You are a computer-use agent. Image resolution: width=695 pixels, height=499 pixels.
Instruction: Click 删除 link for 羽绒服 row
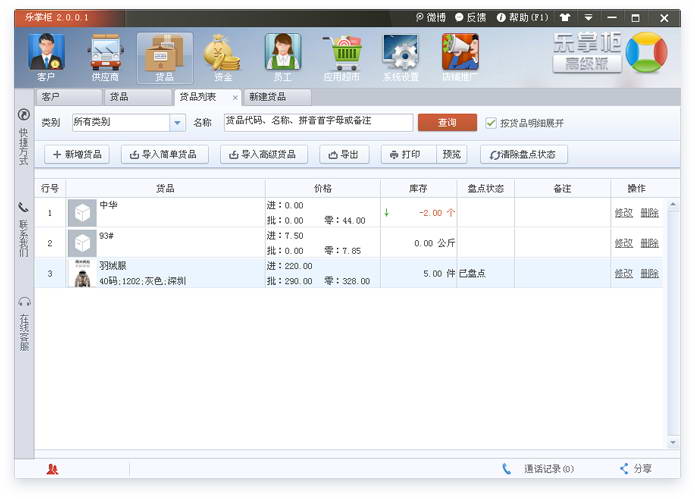[x=649, y=273]
